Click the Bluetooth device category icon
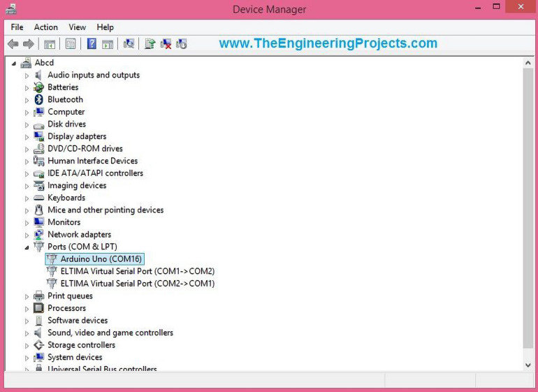Screen dimensions: 538x392 click(39, 100)
